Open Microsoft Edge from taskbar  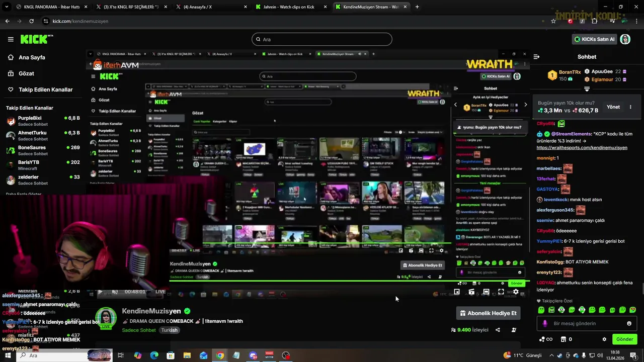154,355
